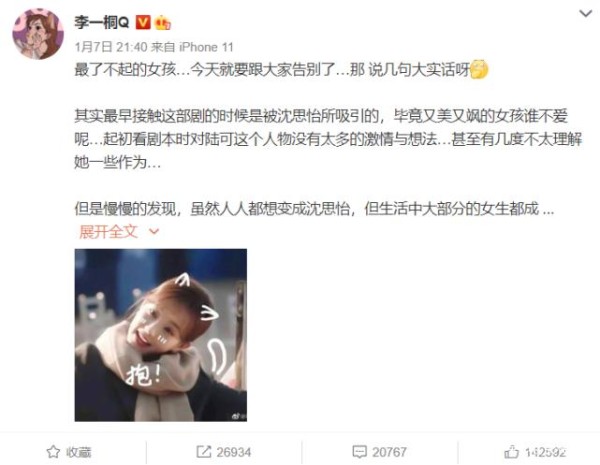
Task: Open the 李一桐Q profile avatar
Action: coord(38,34)
